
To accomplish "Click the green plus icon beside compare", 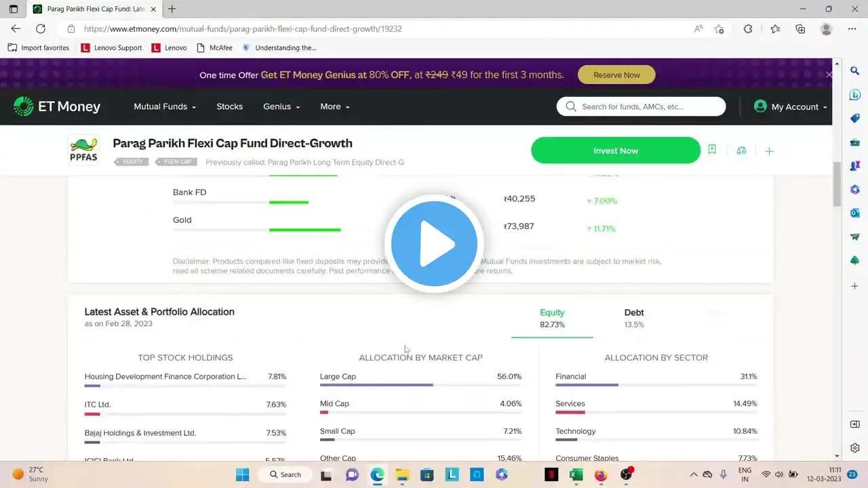I will coord(769,151).
